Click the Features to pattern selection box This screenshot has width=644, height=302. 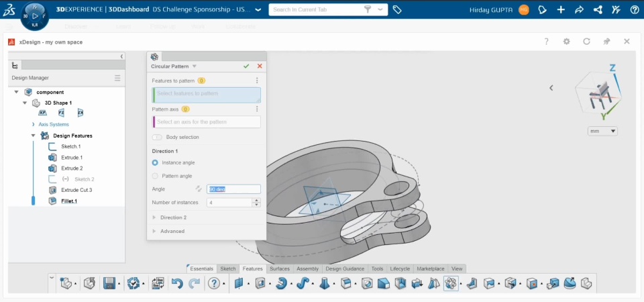(x=206, y=95)
